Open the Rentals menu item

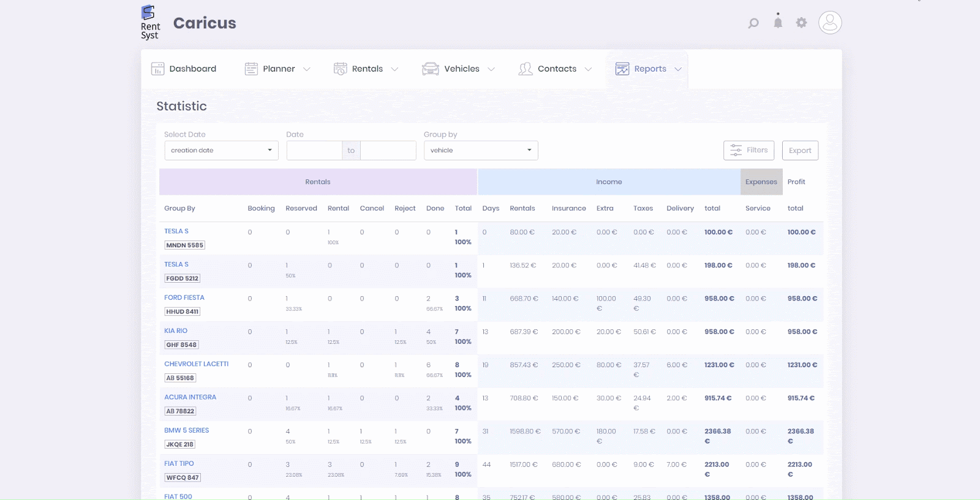pos(367,69)
